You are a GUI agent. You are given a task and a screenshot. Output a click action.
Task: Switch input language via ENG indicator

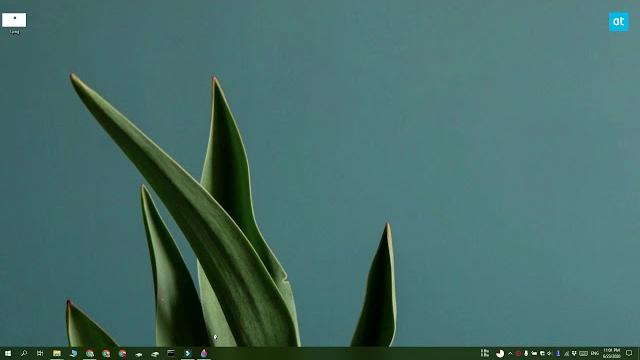[x=595, y=353]
